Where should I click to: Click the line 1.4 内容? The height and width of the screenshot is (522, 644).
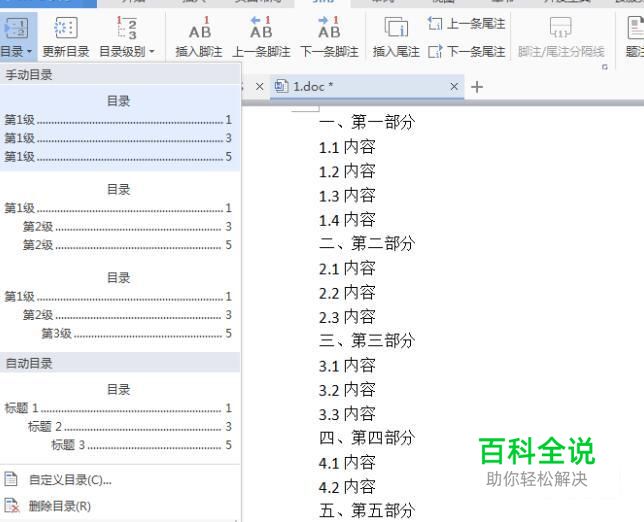click(347, 220)
